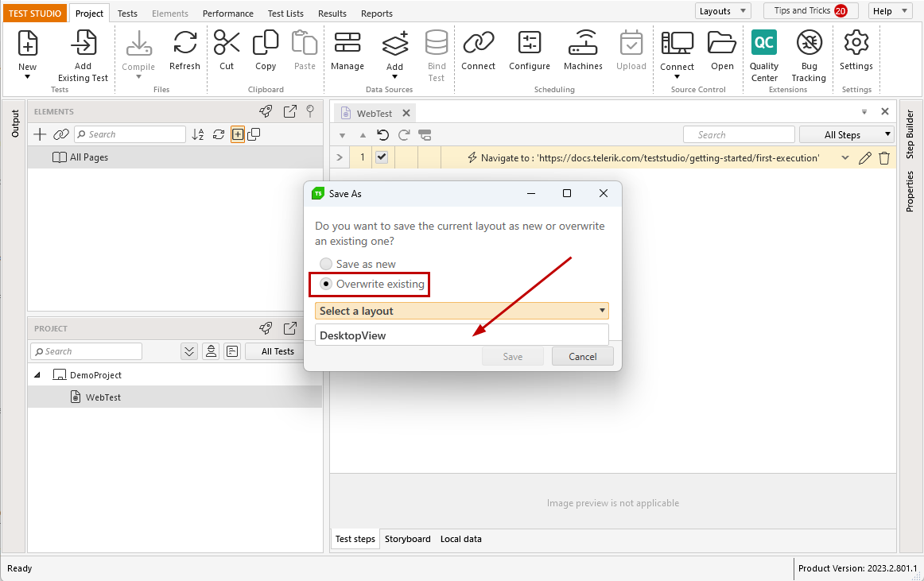Click the New test icon

(x=27, y=43)
